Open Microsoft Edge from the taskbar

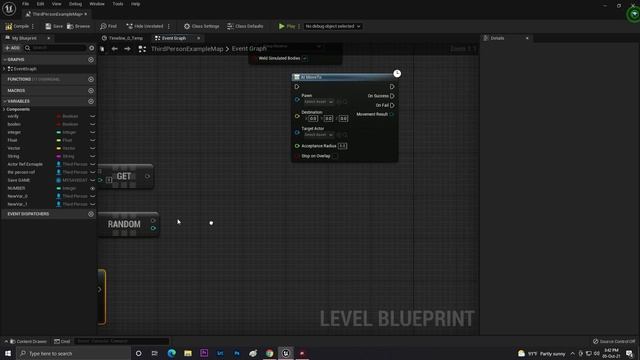[171, 353]
